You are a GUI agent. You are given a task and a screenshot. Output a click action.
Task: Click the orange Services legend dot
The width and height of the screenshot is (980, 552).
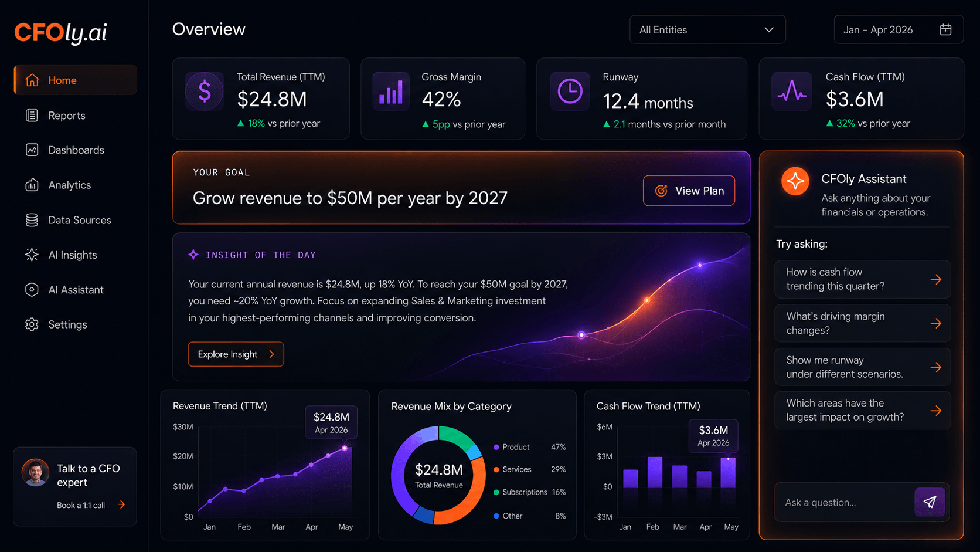click(496, 469)
